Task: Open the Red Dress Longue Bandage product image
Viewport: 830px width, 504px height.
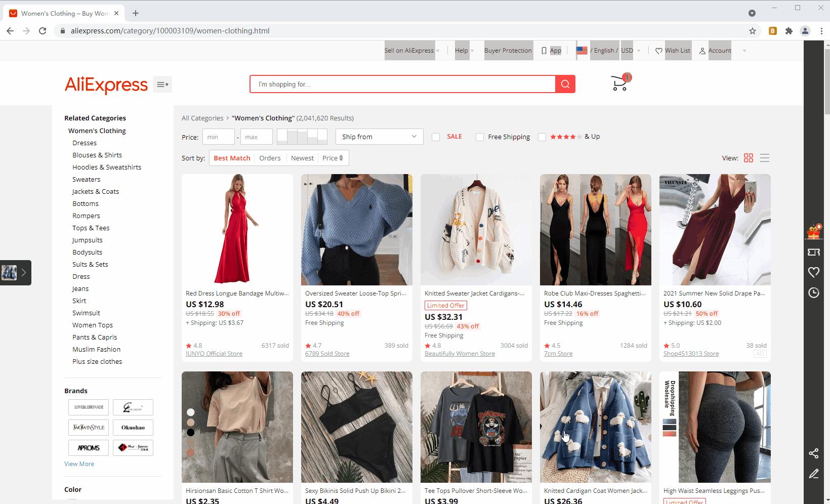Action: click(x=237, y=230)
